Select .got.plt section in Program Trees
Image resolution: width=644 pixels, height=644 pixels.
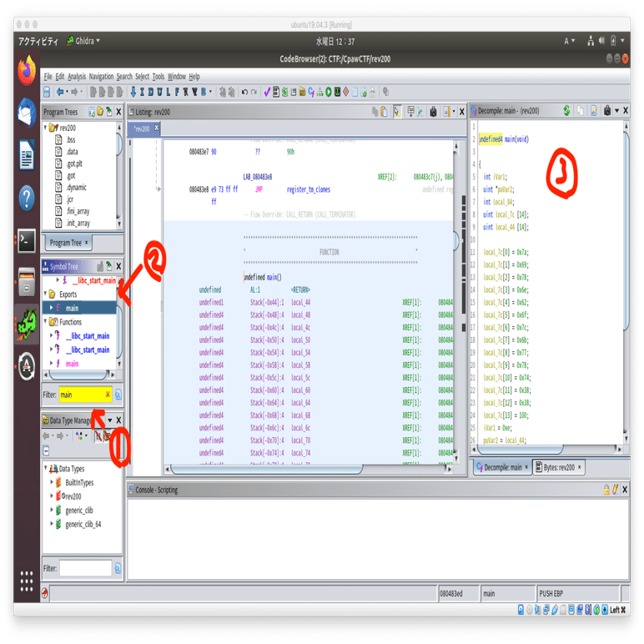point(74,164)
